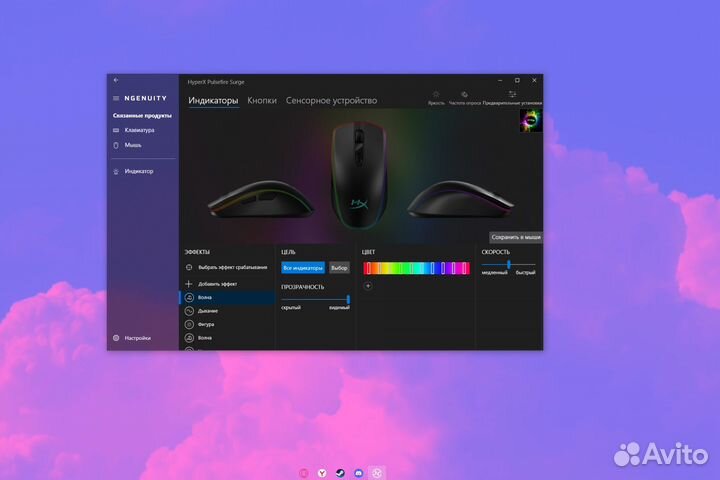Viewport: 720px width, 480px height.
Task: Open the Steam taskbar icon
Action: 340,473
